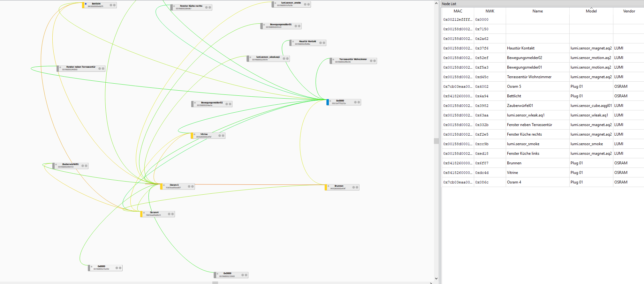Select the lumi.sensor_smoke node in graph
Image resolution: width=644 pixels, height=284 pixels.
[x=291, y=4]
